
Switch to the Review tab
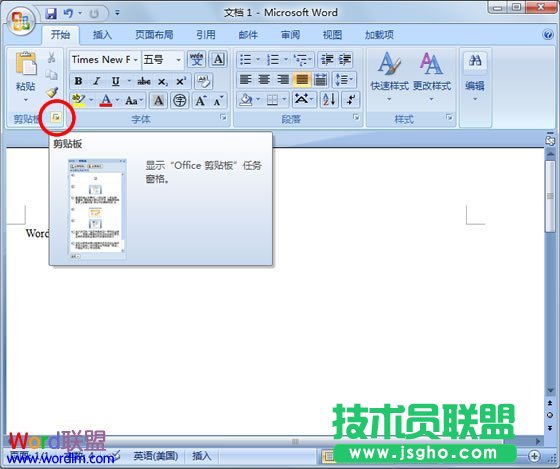pyautogui.click(x=290, y=35)
